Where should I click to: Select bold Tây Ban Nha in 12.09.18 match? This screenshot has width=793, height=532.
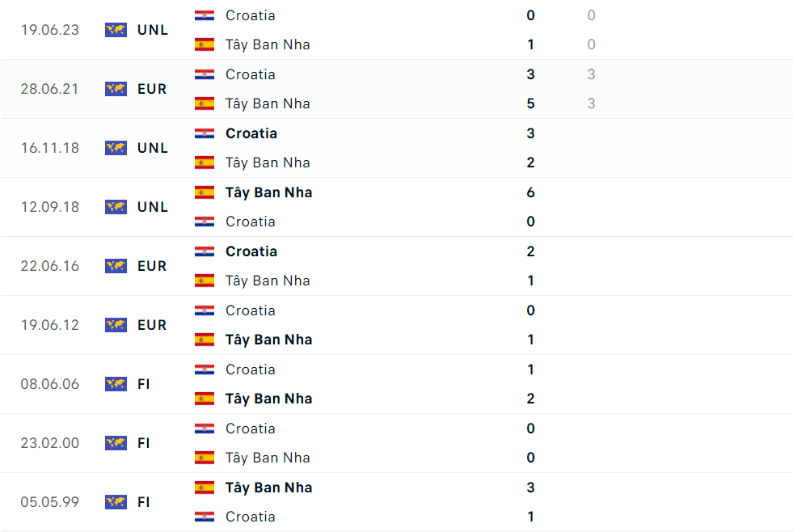[x=268, y=192]
